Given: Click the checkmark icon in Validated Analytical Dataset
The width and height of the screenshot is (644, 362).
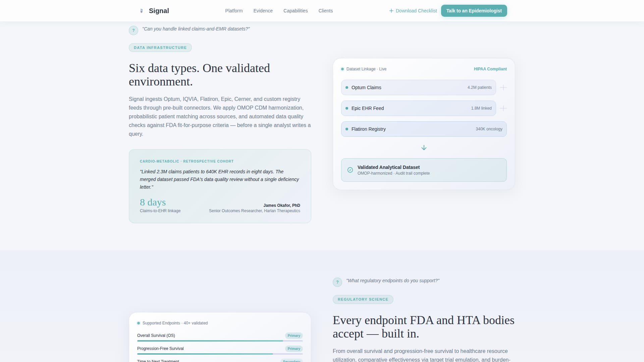Looking at the screenshot, I should [x=350, y=170].
